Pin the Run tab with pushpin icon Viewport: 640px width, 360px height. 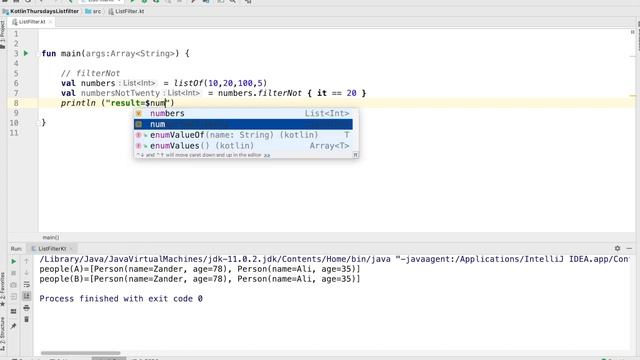pos(13,326)
